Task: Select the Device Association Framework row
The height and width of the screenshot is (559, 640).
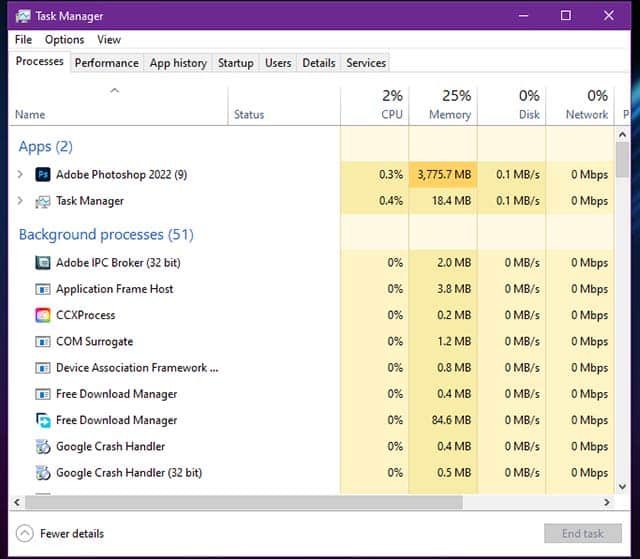Action: coord(311,368)
